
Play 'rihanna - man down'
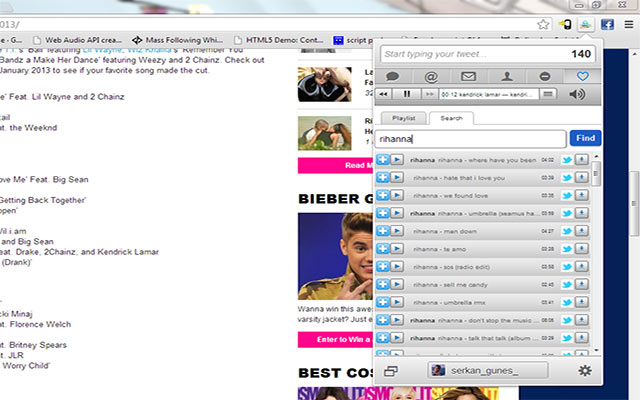(397, 231)
